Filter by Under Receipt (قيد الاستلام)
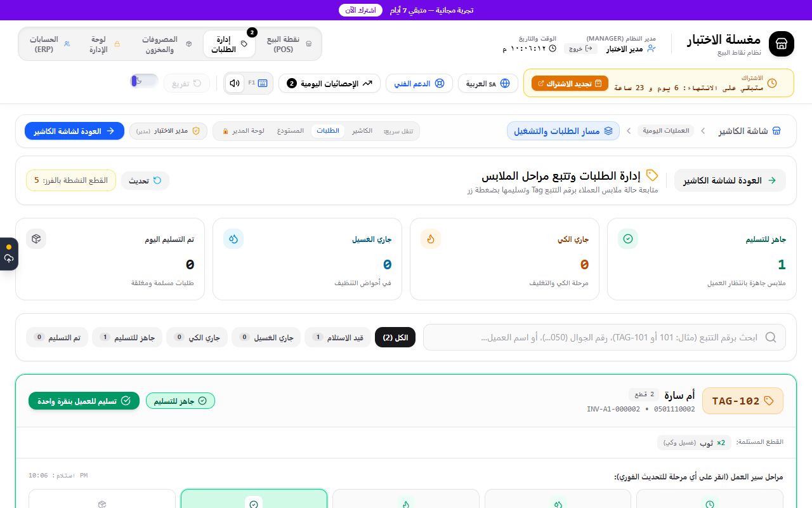Screen dimensions: 812x508 point(337,337)
